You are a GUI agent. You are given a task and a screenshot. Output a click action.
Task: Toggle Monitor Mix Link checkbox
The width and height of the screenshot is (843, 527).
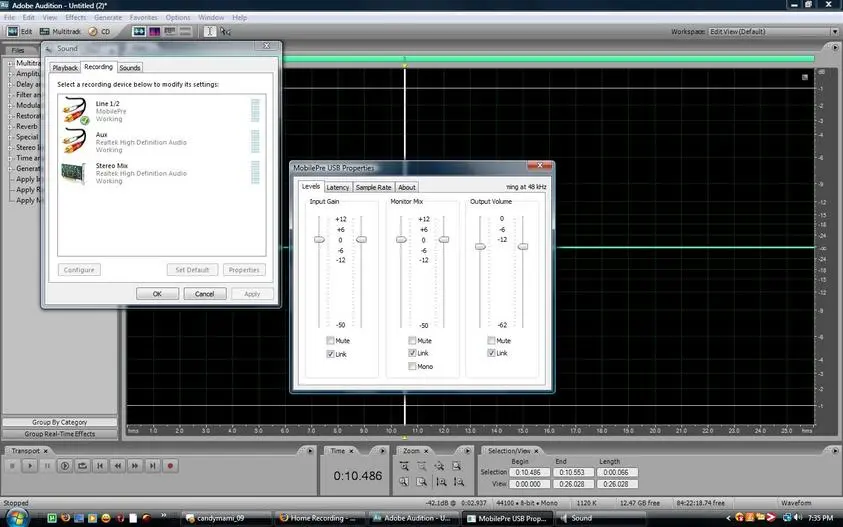[x=412, y=353]
